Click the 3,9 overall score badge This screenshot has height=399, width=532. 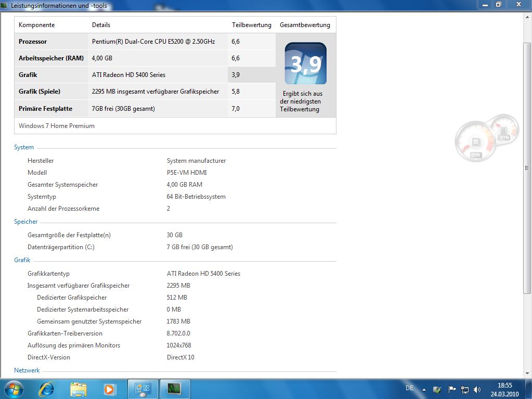[305, 63]
